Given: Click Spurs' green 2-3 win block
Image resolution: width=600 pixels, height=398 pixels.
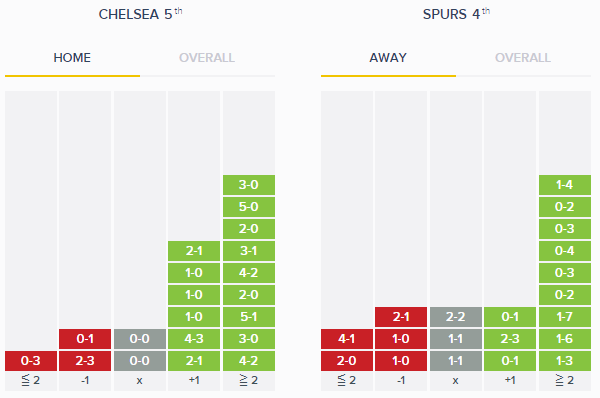Looking at the screenshot, I should [x=510, y=339].
